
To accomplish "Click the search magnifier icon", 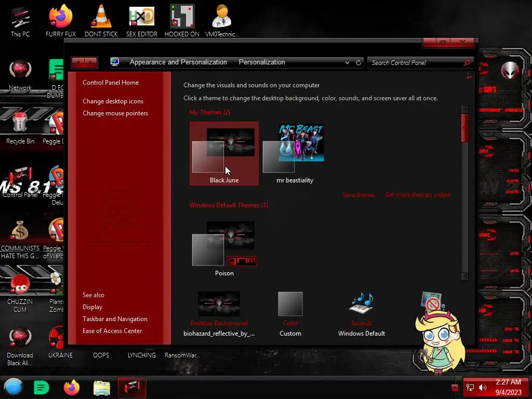I will click(467, 62).
